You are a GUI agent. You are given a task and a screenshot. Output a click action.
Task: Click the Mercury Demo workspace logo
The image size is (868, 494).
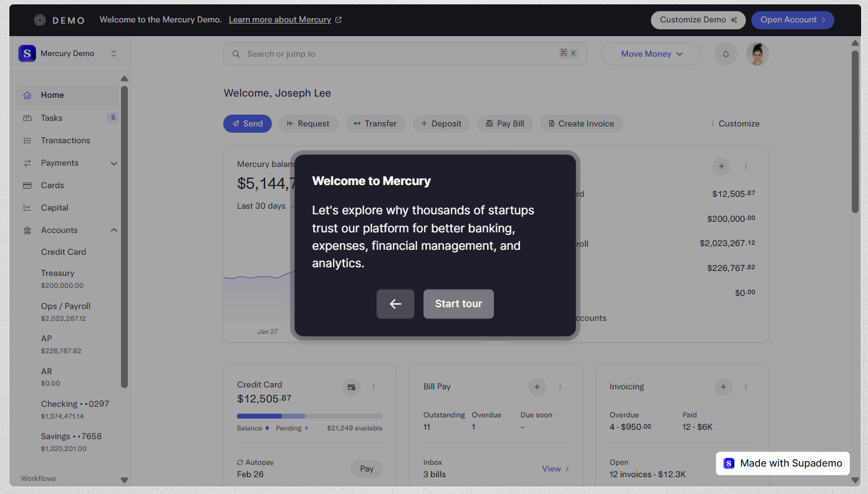[27, 54]
